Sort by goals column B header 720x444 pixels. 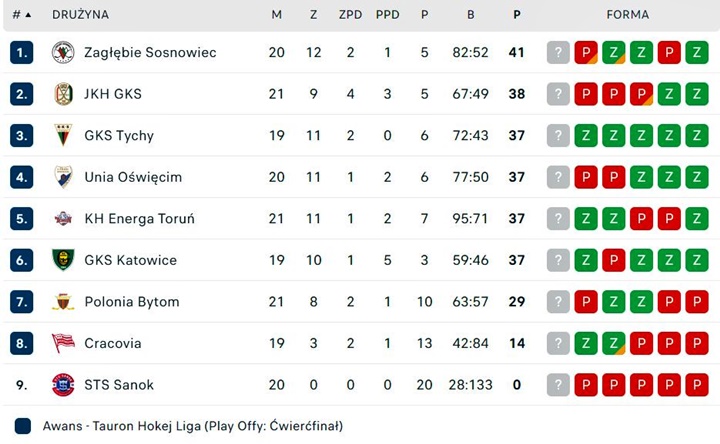(470, 15)
